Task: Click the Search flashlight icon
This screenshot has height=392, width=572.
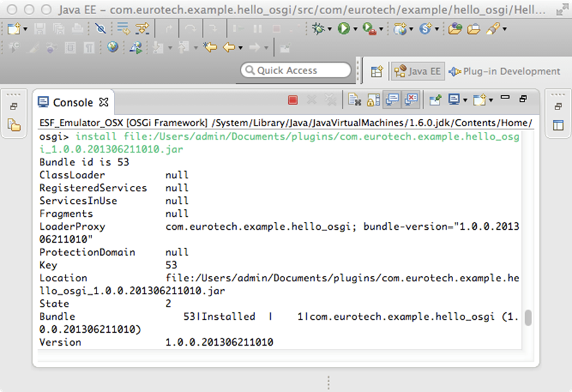Action: click(493, 28)
